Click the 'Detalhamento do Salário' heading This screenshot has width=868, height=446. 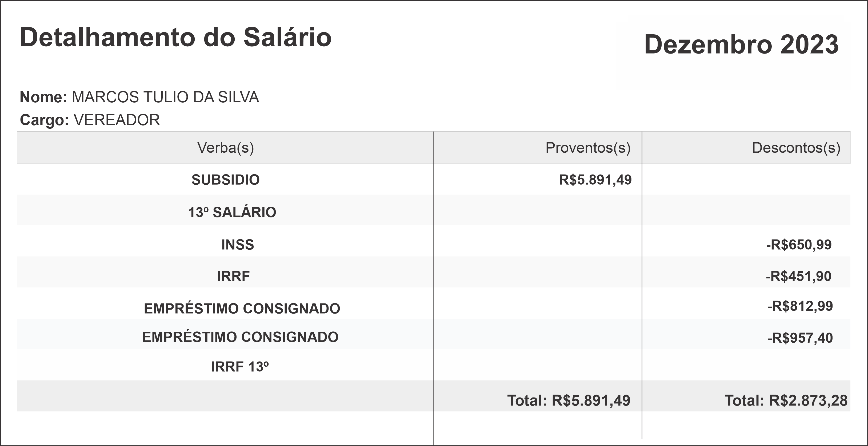click(175, 37)
